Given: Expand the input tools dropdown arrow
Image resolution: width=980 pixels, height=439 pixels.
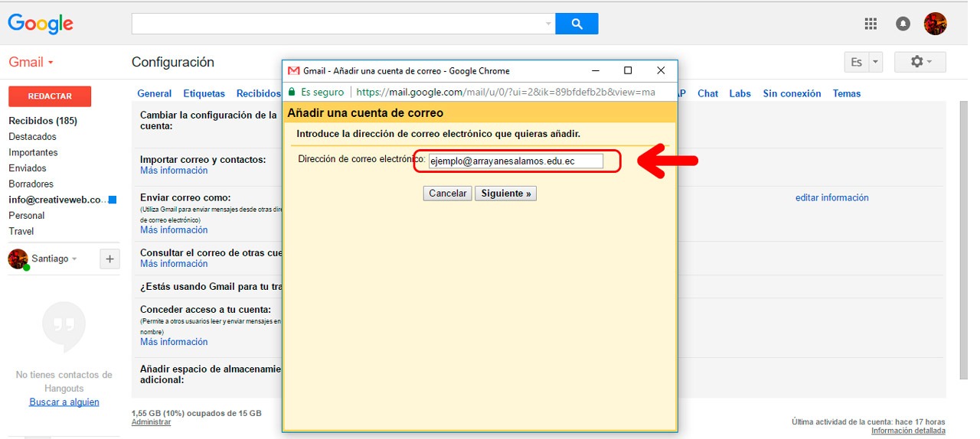Looking at the screenshot, I should pyautogui.click(x=876, y=63).
